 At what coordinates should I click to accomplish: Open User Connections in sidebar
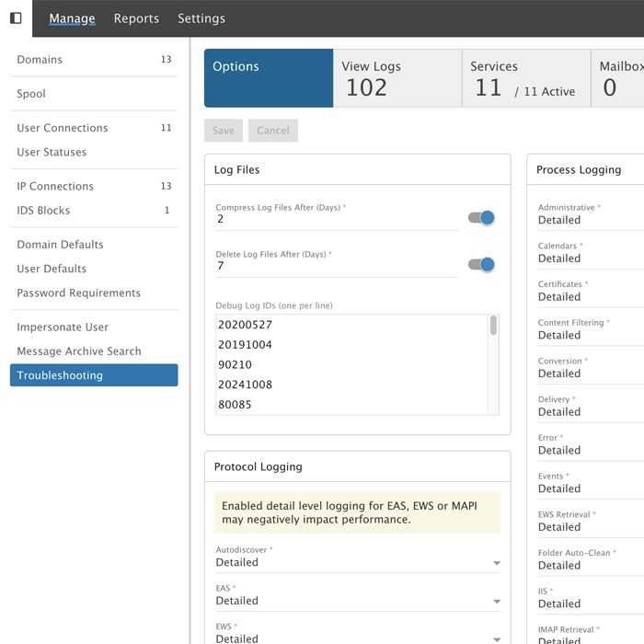point(94,128)
